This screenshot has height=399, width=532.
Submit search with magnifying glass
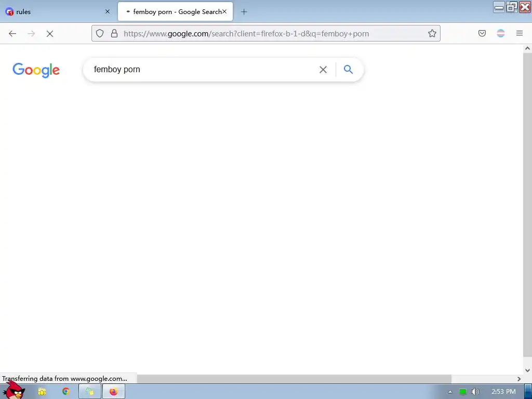348,69
